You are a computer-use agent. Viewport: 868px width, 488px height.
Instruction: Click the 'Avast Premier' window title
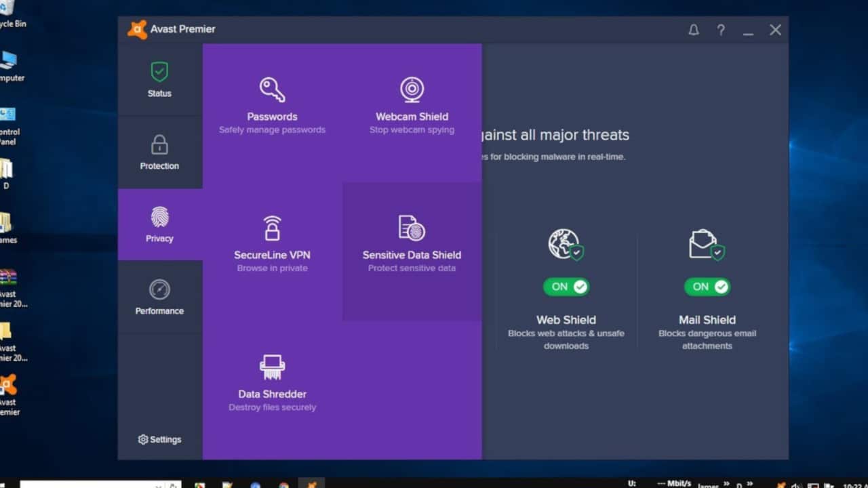182,29
